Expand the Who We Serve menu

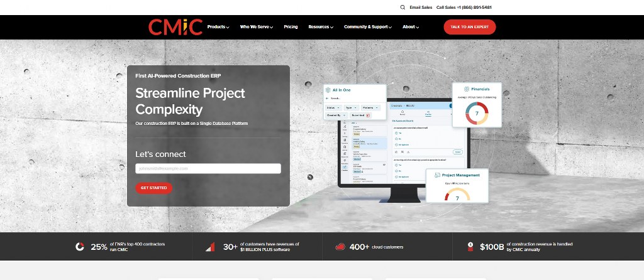pos(257,27)
